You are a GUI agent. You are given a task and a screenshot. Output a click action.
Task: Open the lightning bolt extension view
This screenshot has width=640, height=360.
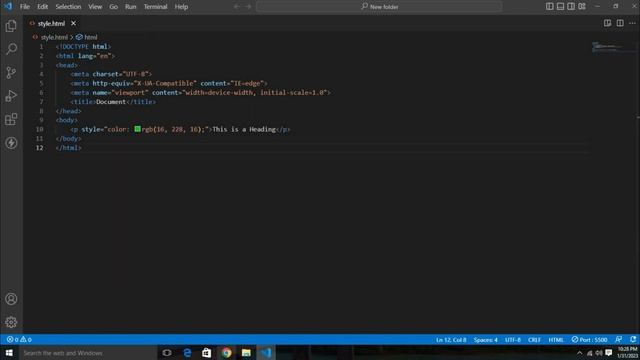pos(11,142)
